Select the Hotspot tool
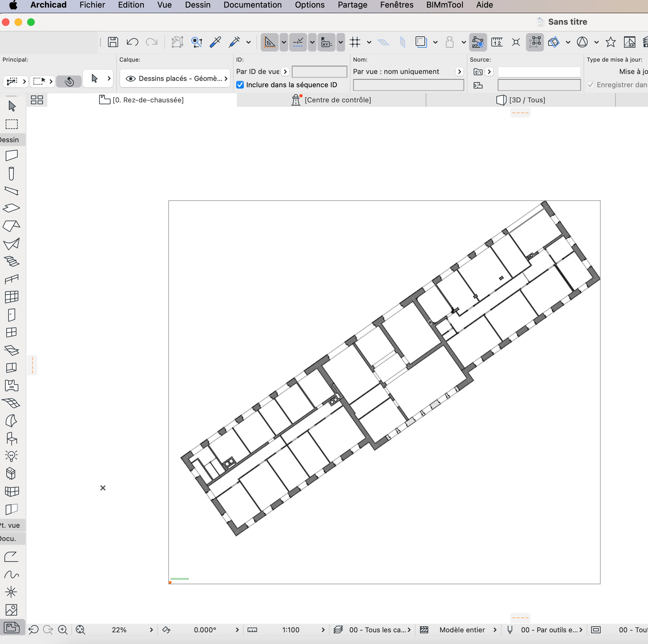648x644 pixels. 11,592
